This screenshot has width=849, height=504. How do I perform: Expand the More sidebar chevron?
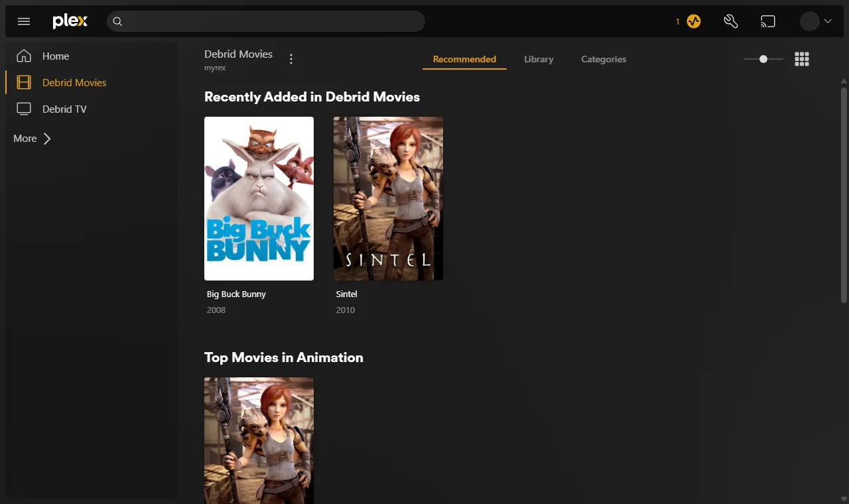click(46, 139)
